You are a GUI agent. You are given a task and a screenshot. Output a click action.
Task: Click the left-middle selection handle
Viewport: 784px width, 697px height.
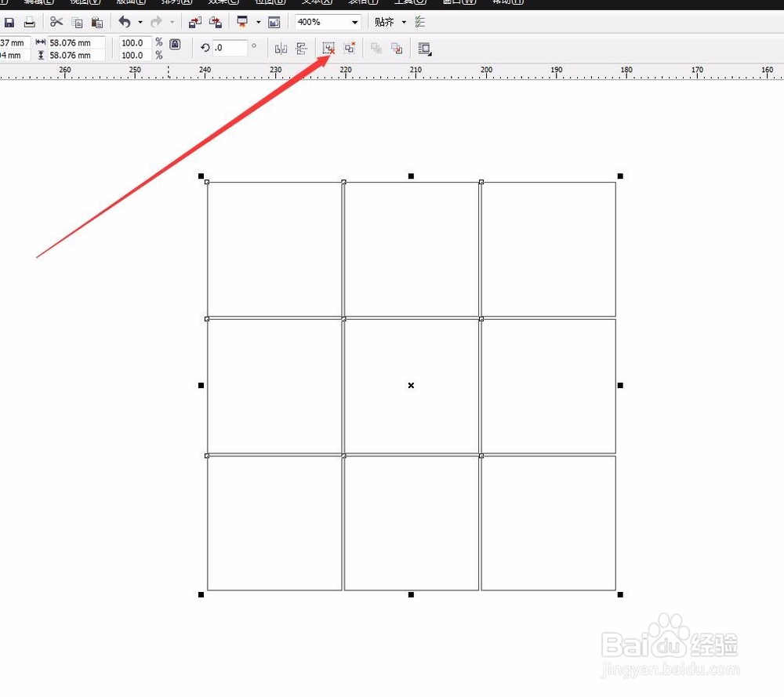click(201, 385)
